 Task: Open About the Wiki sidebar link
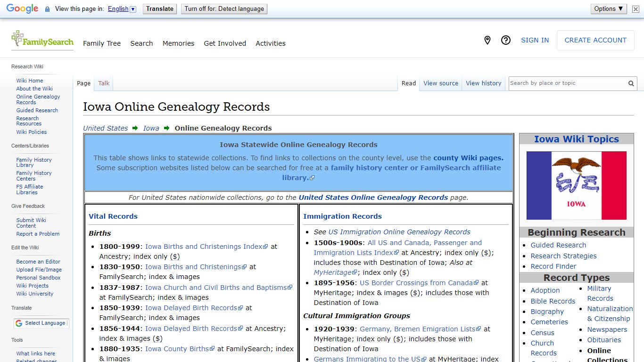pyautogui.click(x=34, y=89)
